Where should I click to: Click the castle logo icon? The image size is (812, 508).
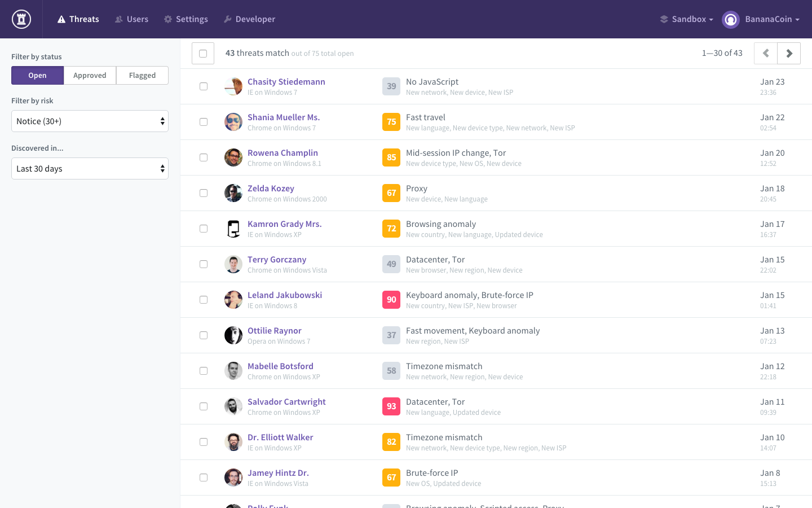21,19
